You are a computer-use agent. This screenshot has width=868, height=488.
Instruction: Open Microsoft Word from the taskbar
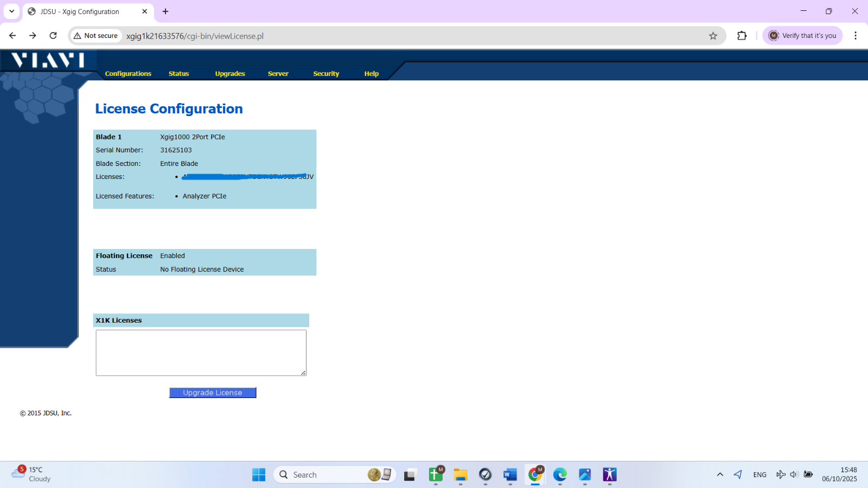(510, 475)
